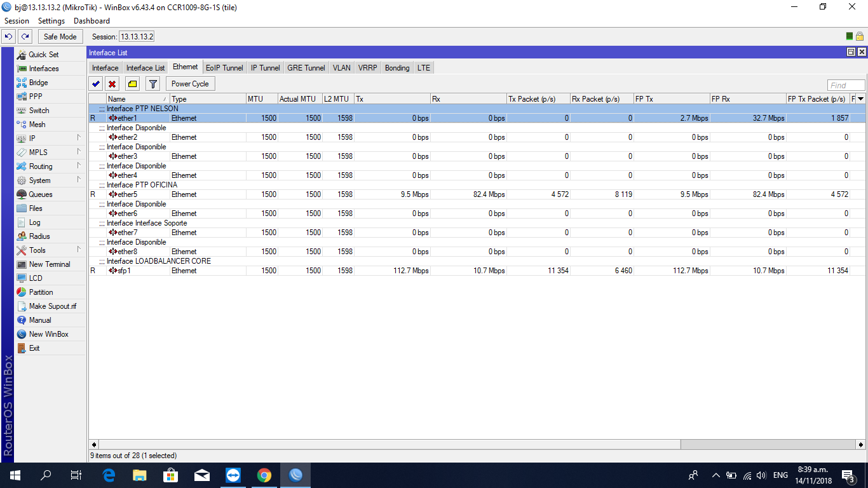Image resolution: width=868 pixels, height=488 pixels.
Task: Sort by the Actual MTU column header
Action: pos(300,98)
